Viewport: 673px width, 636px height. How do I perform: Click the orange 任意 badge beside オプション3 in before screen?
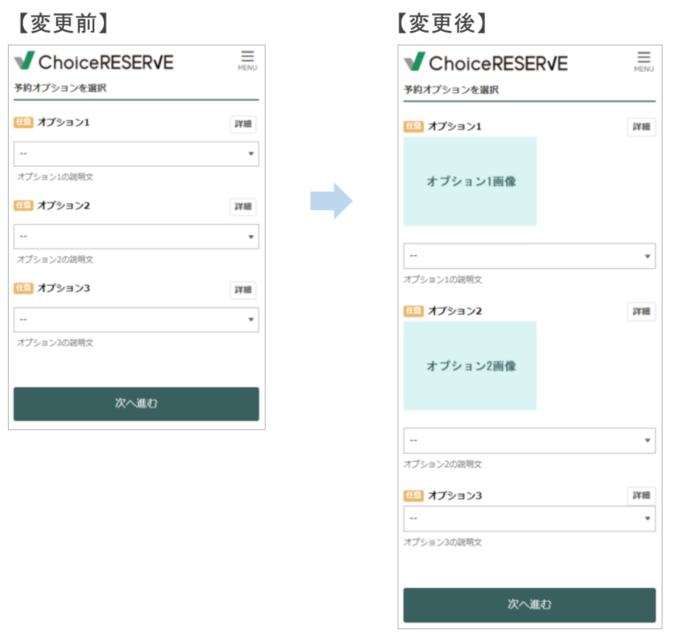(23, 288)
